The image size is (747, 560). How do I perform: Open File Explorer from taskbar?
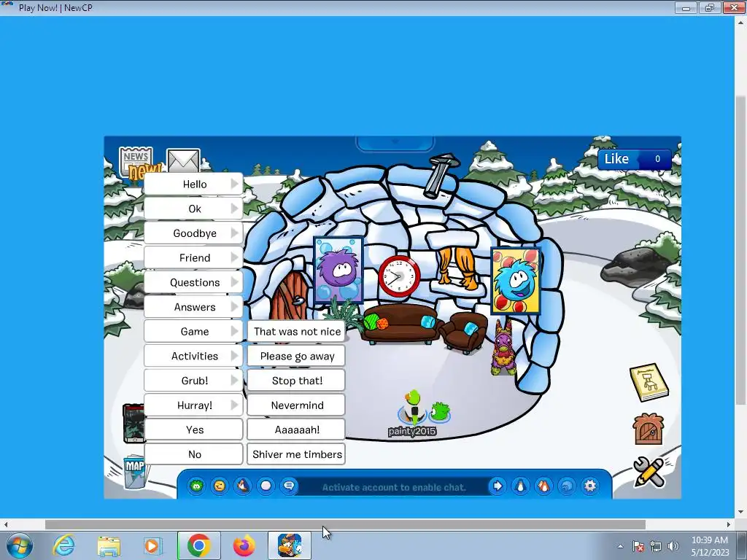point(108,545)
